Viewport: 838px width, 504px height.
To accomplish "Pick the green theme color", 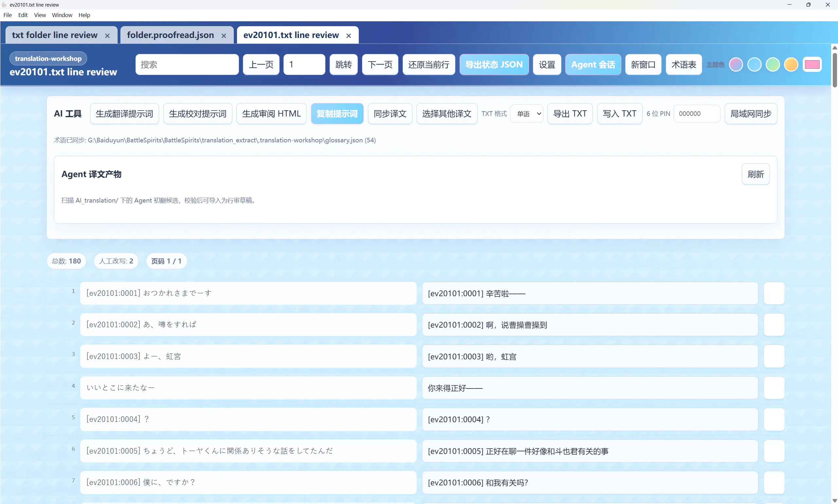I will [x=773, y=64].
